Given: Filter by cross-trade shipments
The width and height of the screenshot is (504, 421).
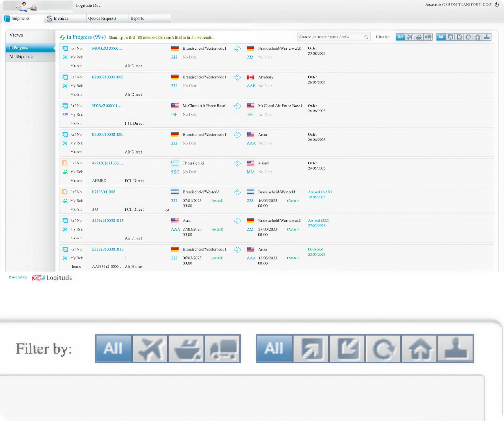Looking at the screenshot, I should click(469, 37).
